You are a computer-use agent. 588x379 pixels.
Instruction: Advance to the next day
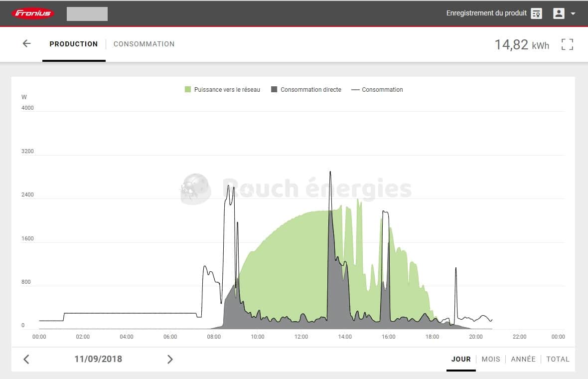[170, 359]
